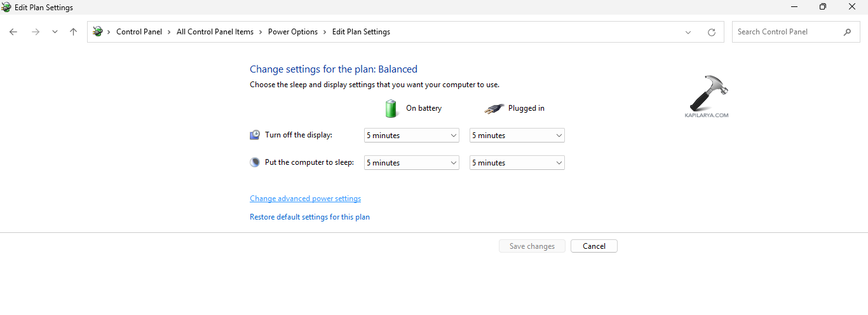Go up one level with Up arrow
The image size is (868, 315).
(x=74, y=32)
